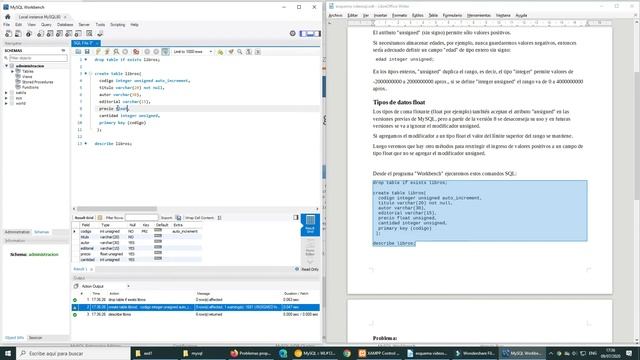The height and width of the screenshot is (360, 640).
Task: Click the open SQL script file toolbar icon
Action: 18,34
